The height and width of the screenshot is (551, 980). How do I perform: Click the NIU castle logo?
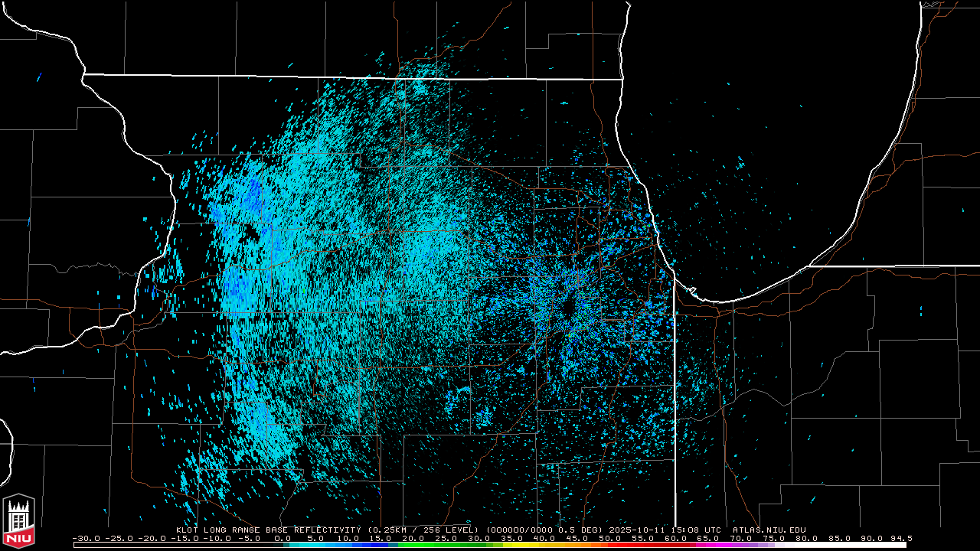(x=18, y=522)
